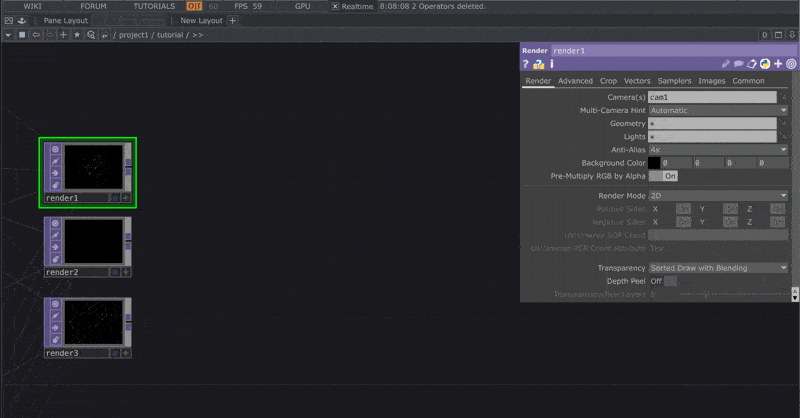Open the Samplers parameter tab

pos(675,81)
